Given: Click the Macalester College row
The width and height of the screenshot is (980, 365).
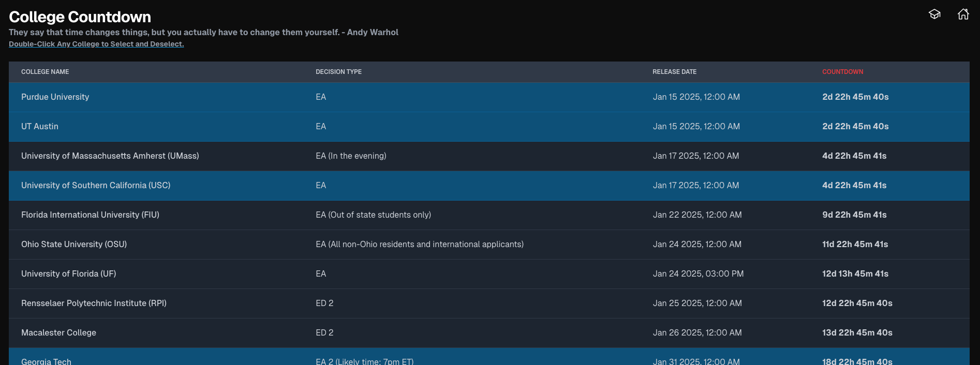Looking at the screenshot, I should point(58,333).
